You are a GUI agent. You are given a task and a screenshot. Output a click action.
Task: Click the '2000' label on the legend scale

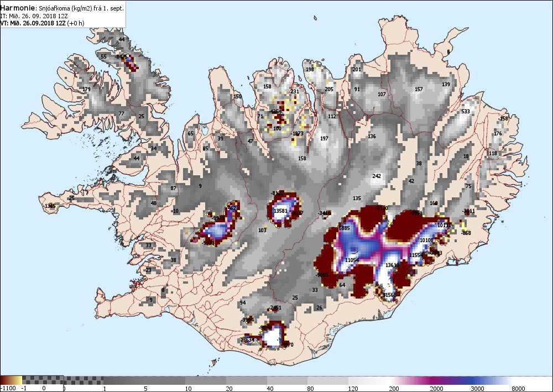436,389
